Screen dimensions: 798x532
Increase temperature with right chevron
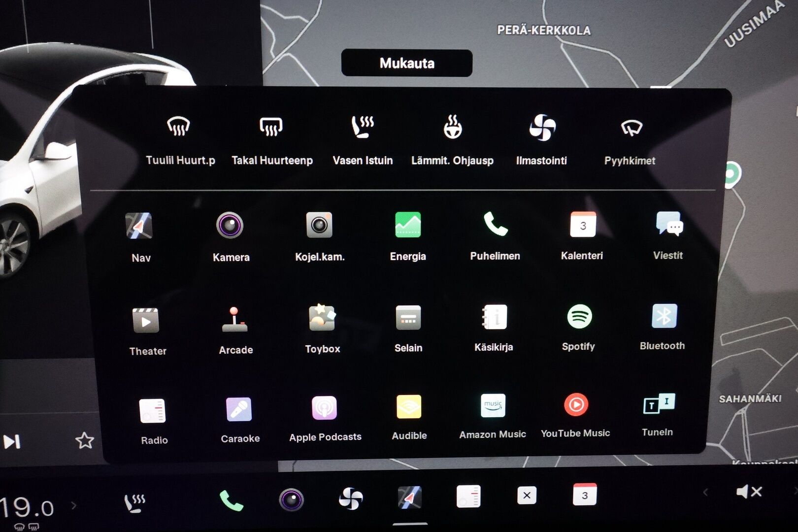click(74, 505)
